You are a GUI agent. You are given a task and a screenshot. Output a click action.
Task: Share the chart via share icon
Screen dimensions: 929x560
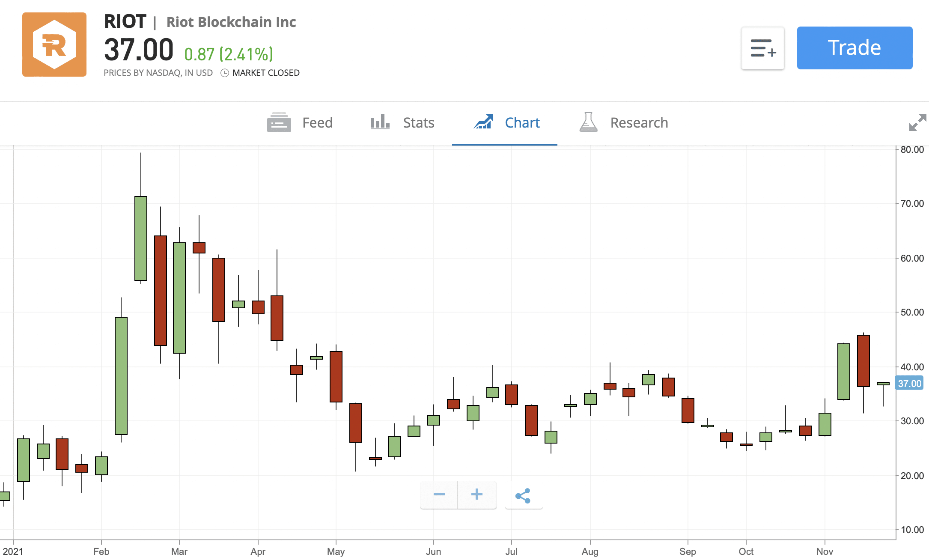[524, 495]
